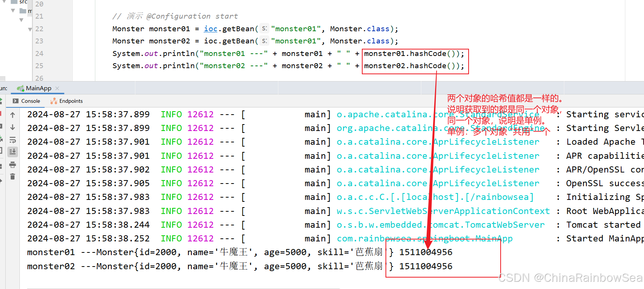
Task: Collapse the tree node beside line 22
Action: click(x=30, y=29)
